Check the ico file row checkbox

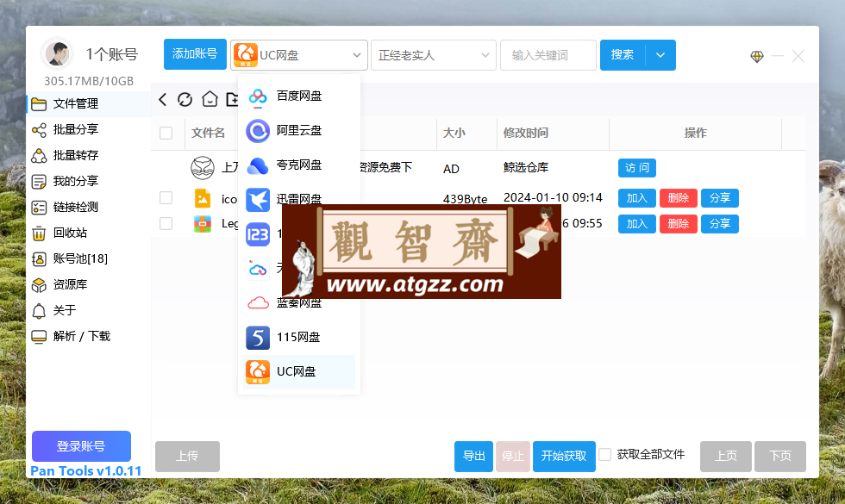point(166,197)
